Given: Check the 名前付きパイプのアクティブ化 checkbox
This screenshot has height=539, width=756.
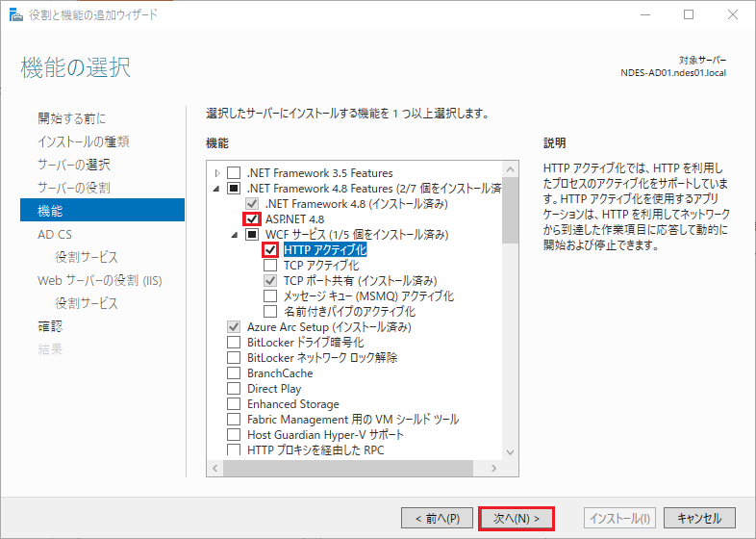Looking at the screenshot, I should click(270, 311).
